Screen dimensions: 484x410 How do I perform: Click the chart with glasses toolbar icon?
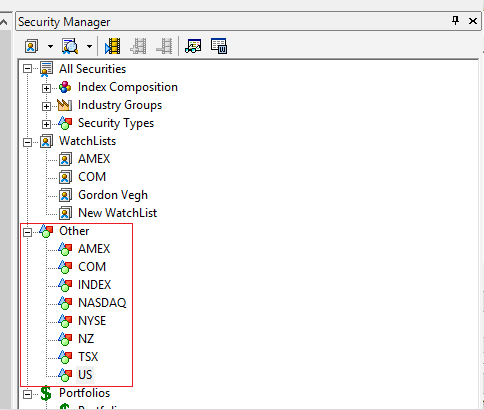click(x=193, y=46)
